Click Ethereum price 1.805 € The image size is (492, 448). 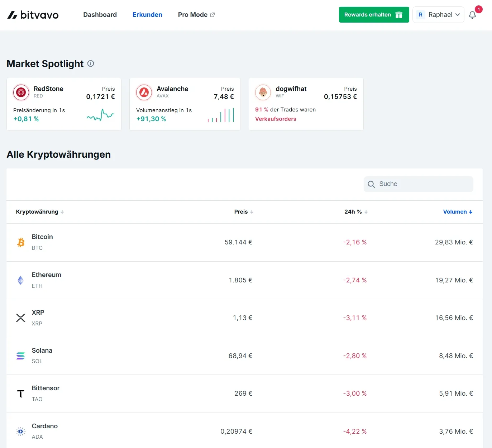point(241,280)
